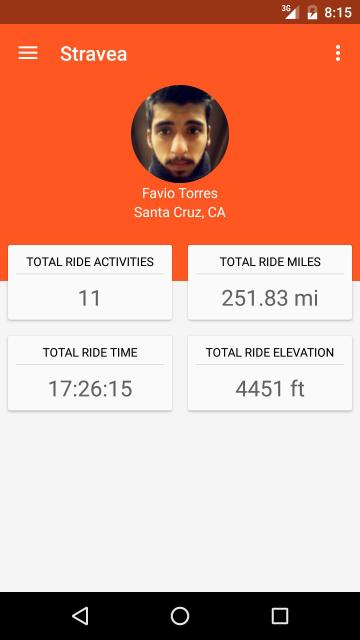Tap the activity count 11
The image size is (360, 640).
89,298
